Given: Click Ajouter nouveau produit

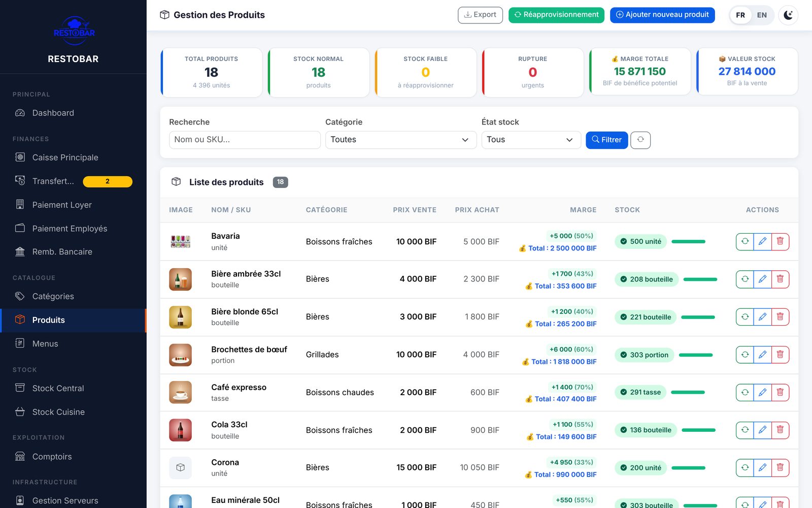Looking at the screenshot, I should [662, 15].
